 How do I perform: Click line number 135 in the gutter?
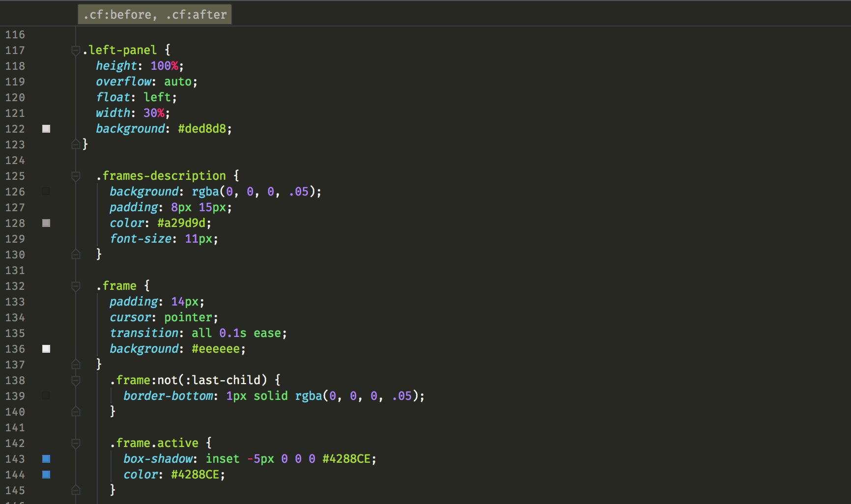[x=15, y=334]
